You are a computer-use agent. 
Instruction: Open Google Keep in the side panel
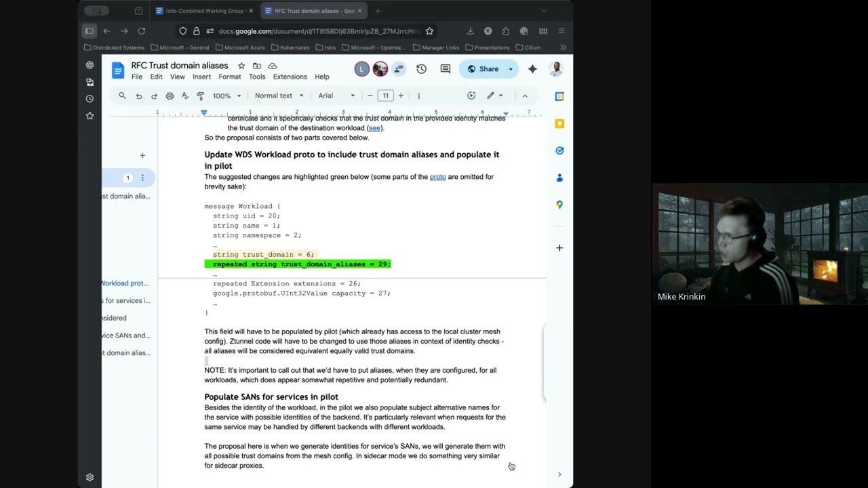point(559,123)
